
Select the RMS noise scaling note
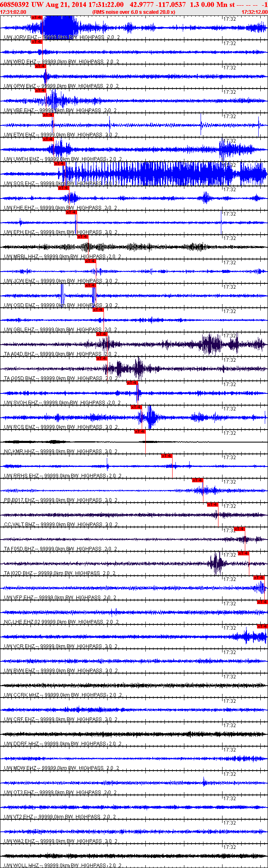pos(134,12)
